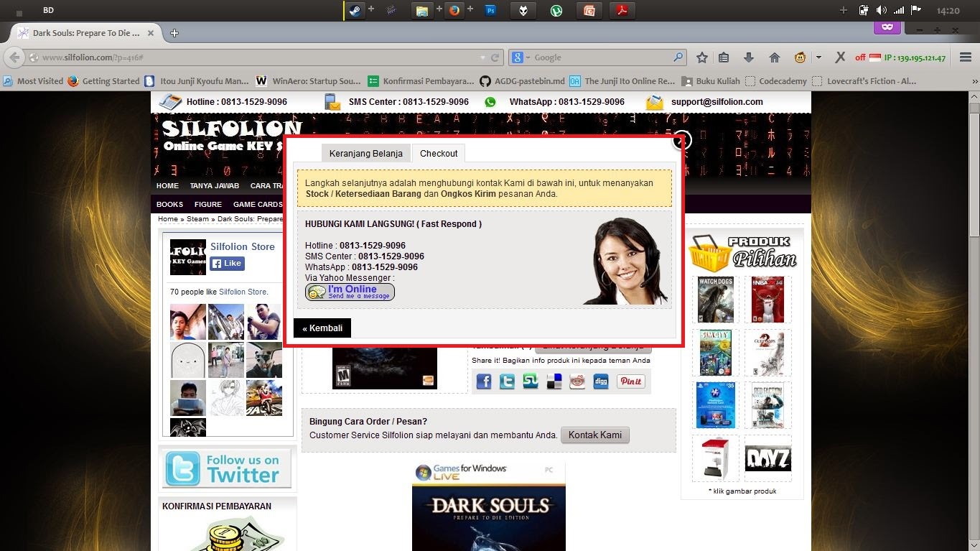
Task: Click the system clock showing 14:20
Action: [x=948, y=11]
